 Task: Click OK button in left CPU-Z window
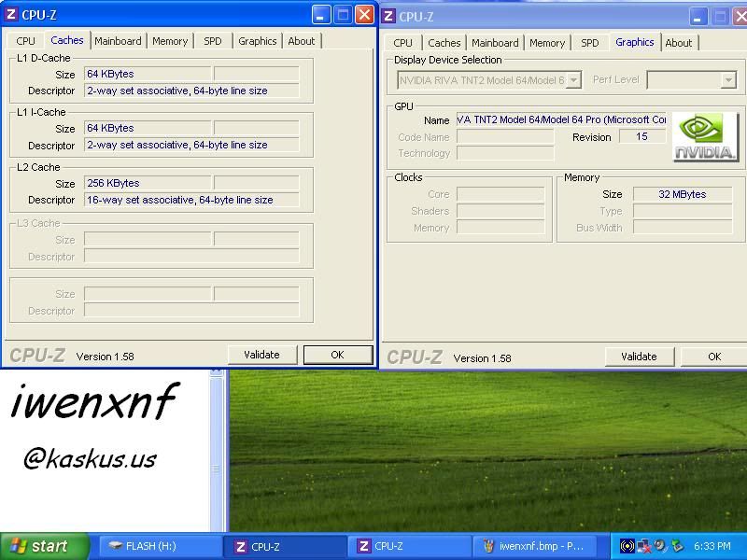tap(337, 355)
